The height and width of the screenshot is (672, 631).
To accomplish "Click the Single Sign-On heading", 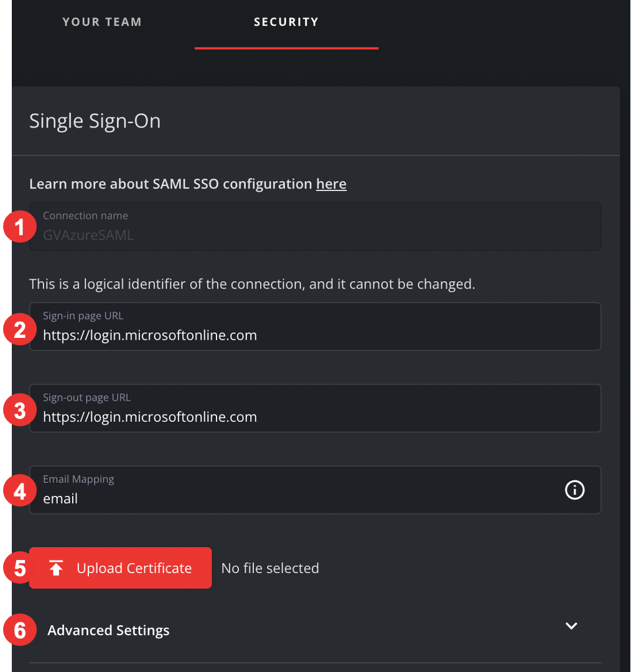I will 95,121.
